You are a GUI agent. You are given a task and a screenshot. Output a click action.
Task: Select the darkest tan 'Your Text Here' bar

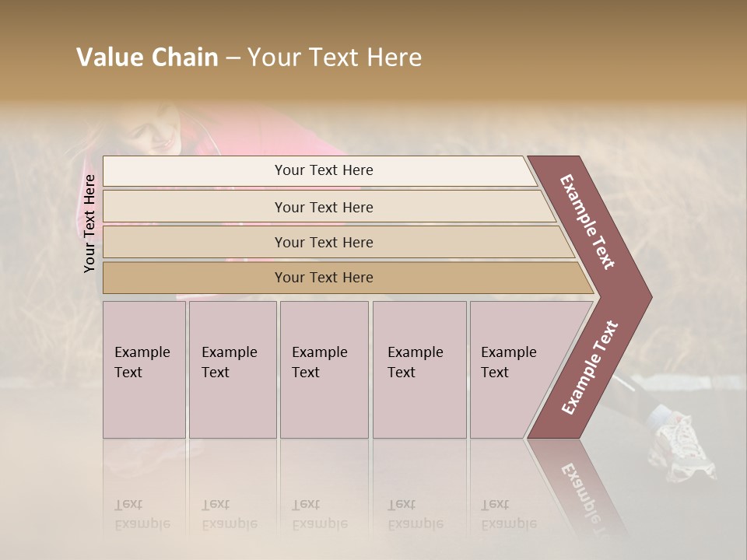pyautogui.click(x=348, y=278)
